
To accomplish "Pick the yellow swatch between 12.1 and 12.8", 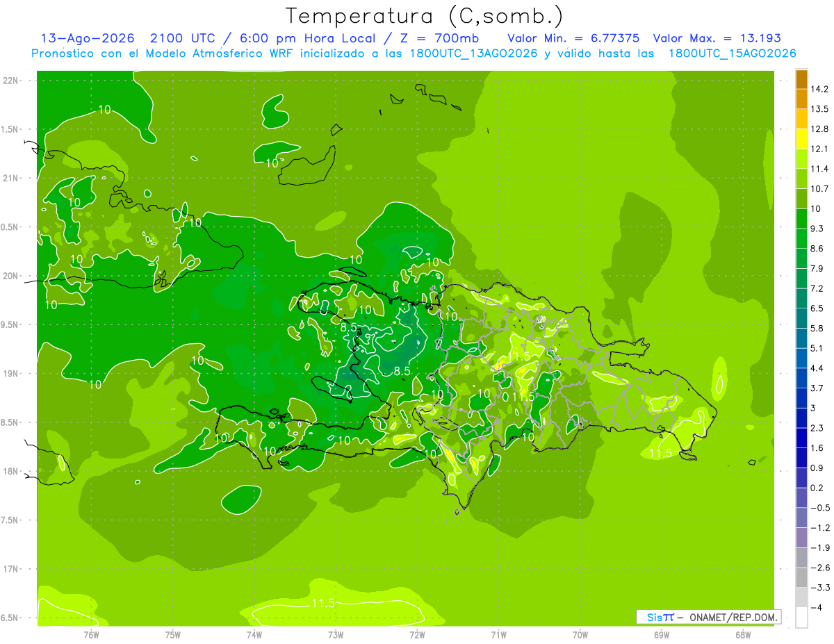I will click(x=801, y=139).
